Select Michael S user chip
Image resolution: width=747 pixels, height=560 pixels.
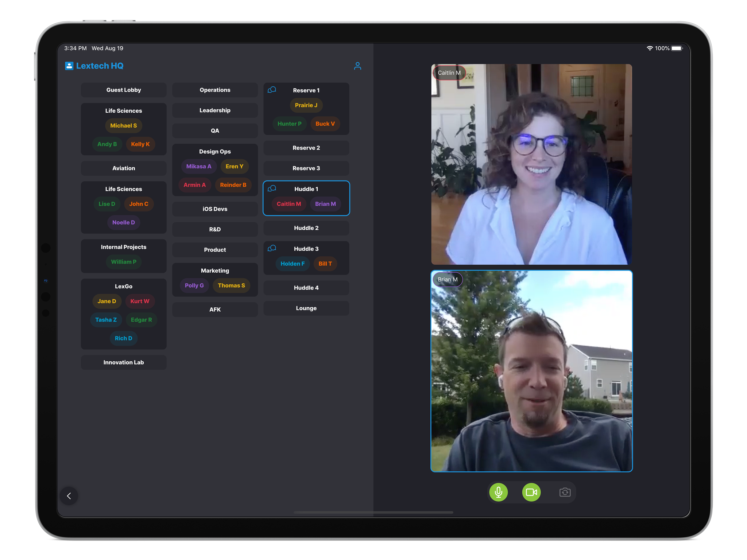pos(124,126)
